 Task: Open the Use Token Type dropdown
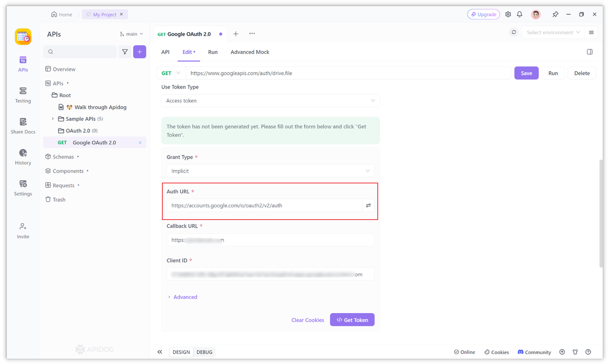[x=270, y=101]
